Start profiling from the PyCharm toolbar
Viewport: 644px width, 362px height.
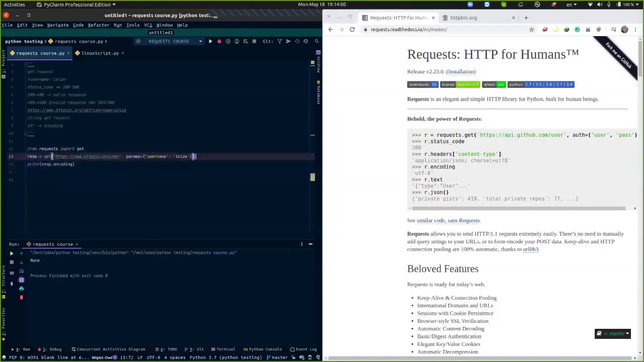click(x=236, y=41)
